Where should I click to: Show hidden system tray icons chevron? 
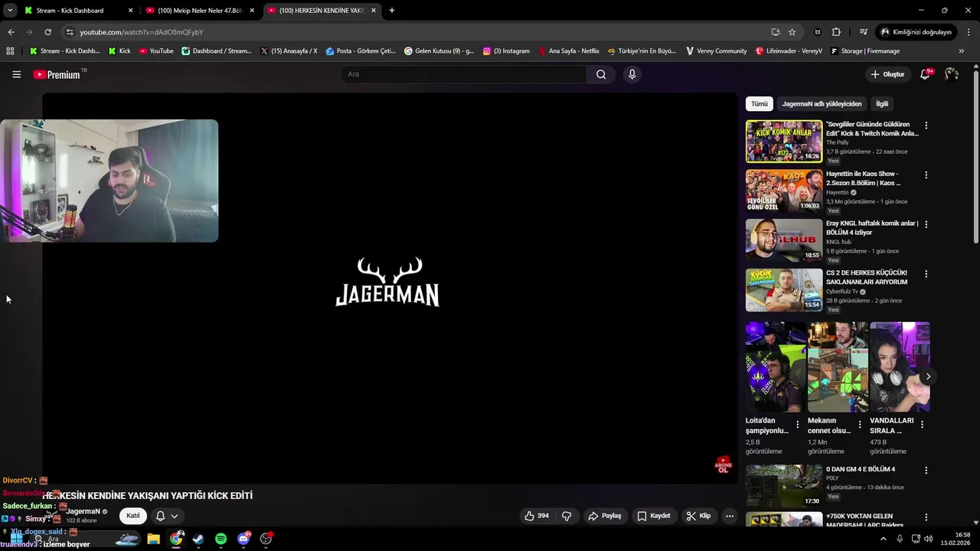click(x=884, y=539)
